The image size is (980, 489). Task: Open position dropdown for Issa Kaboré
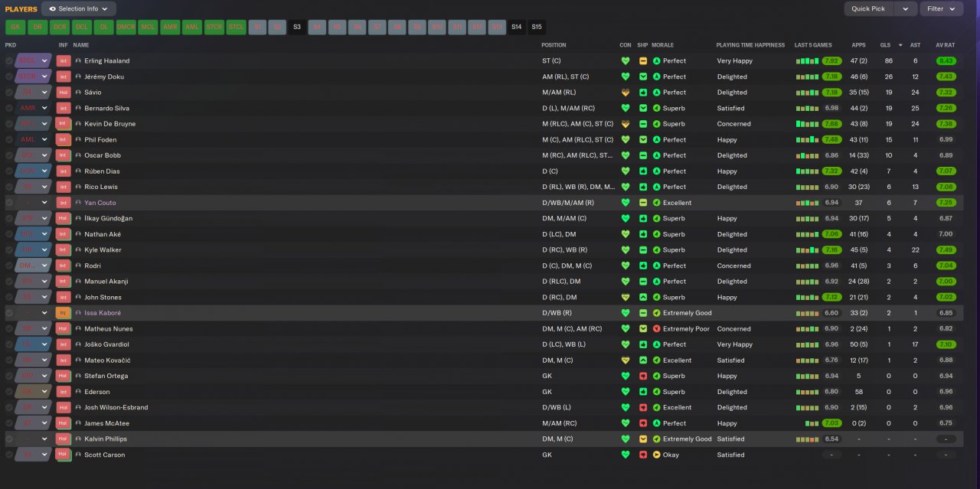(45, 313)
